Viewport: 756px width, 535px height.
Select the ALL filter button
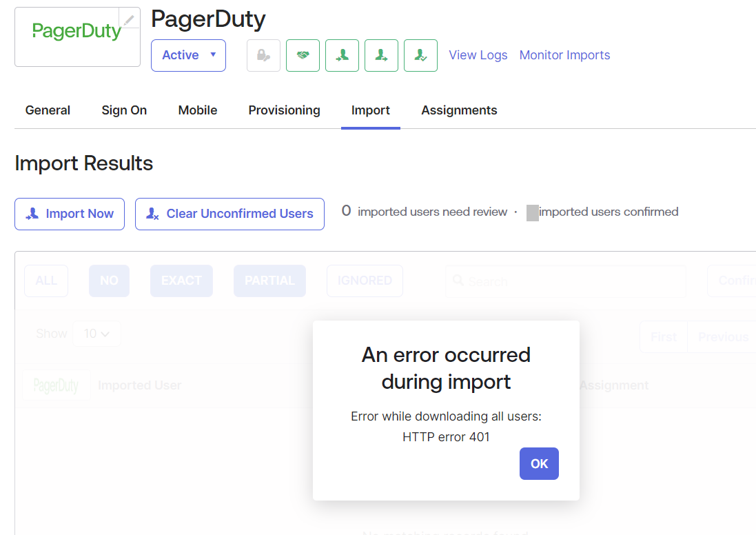click(x=46, y=281)
